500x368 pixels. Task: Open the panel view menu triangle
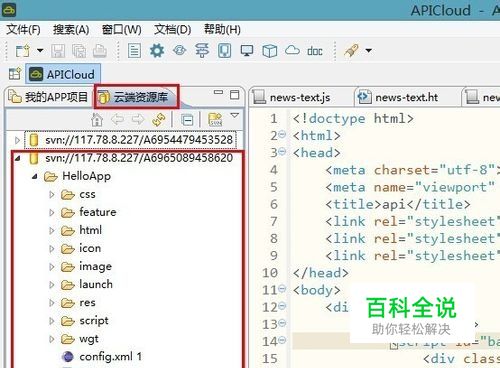point(235,115)
